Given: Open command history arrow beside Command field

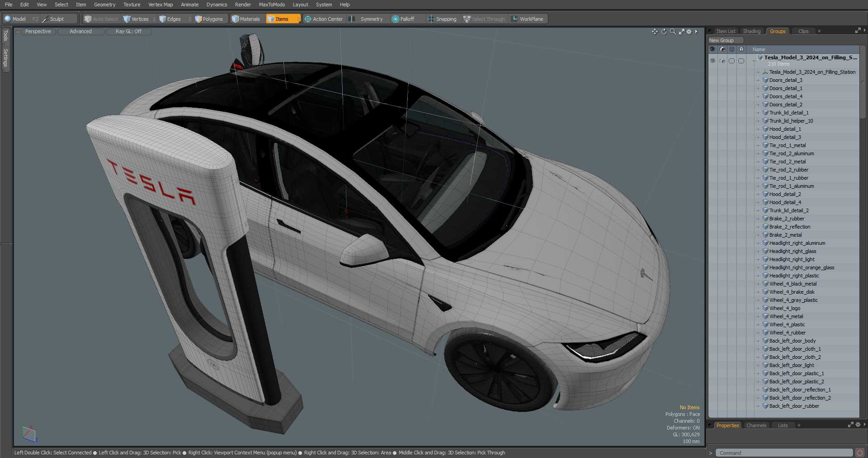Looking at the screenshot, I should coord(711,453).
